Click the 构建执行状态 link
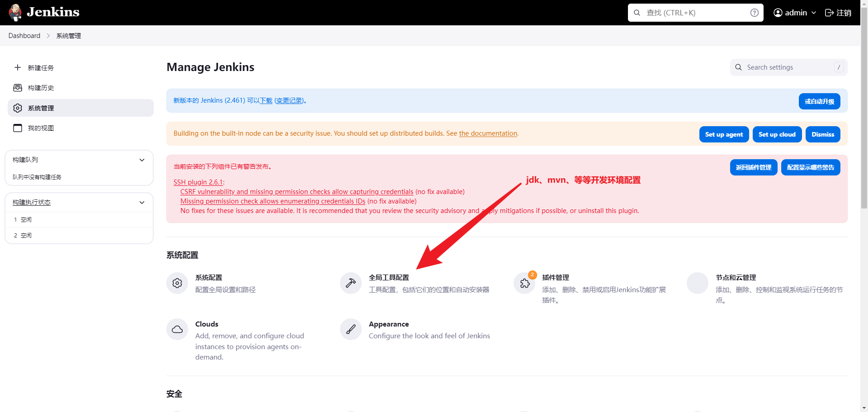868x412 pixels. coord(32,202)
